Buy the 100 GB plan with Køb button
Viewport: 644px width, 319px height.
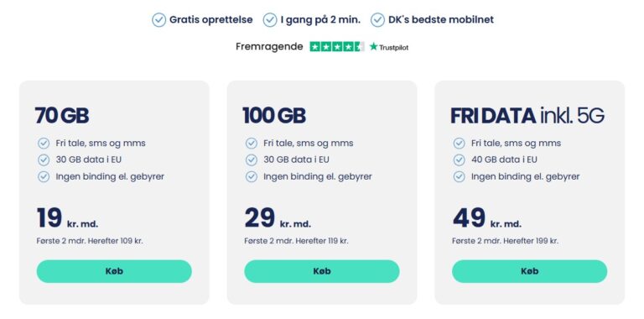click(x=322, y=271)
